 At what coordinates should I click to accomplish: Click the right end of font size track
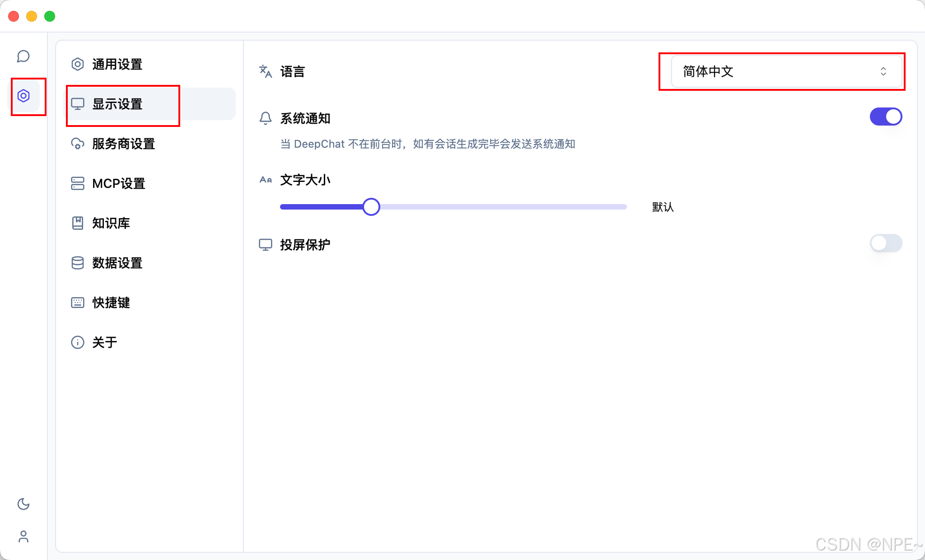coord(623,207)
